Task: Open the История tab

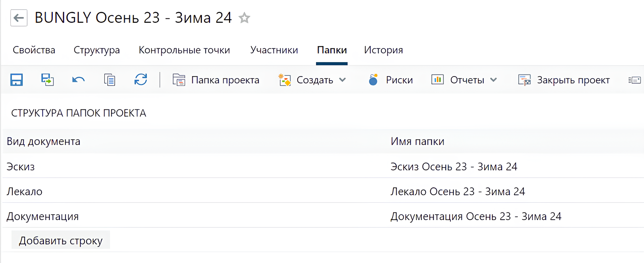Action: click(x=383, y=50)
